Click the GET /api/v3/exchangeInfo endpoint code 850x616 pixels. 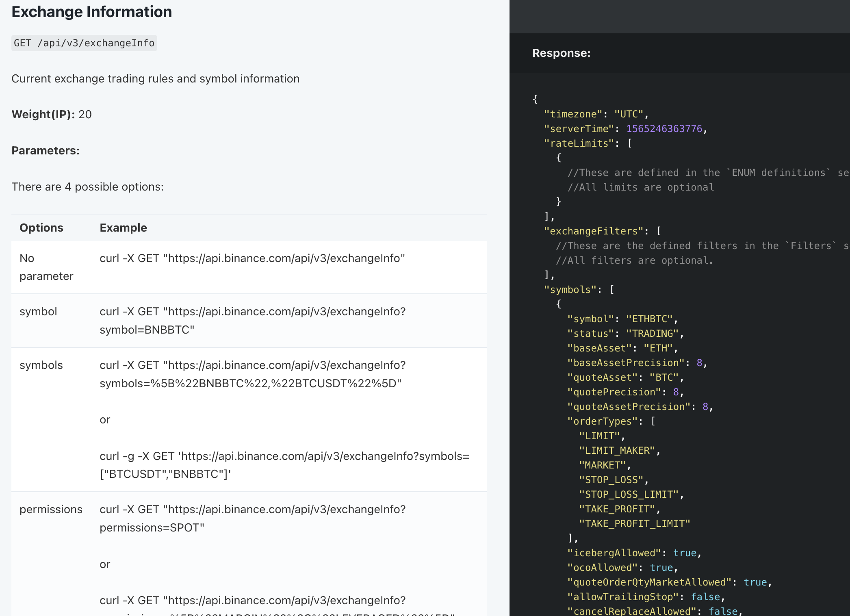84,43
